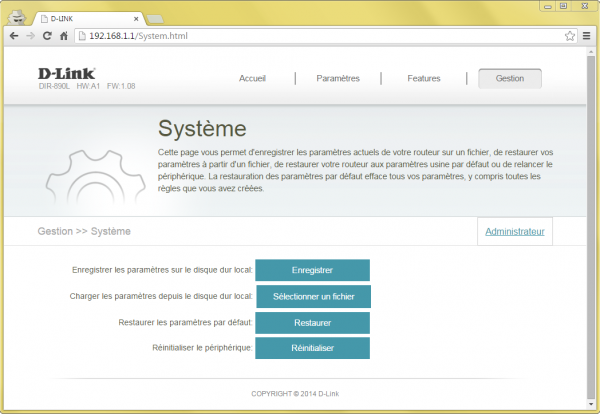Image resolution: width=600 pixels, height=414 pixels.
Task: Open a new browser tab
Action: pos(156,17)
